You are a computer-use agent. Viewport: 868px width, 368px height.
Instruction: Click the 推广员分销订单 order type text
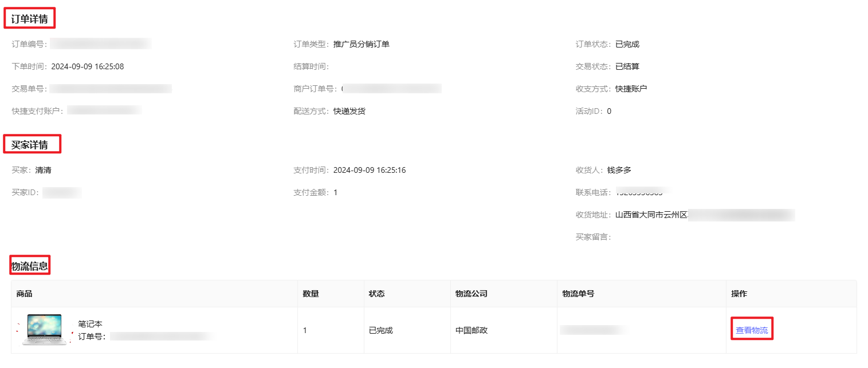click(362, 44)
